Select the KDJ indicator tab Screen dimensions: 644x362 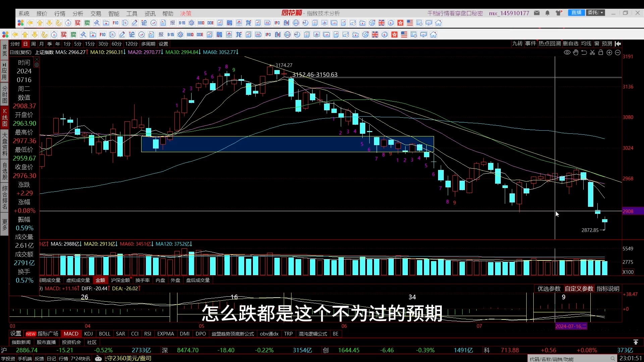pyautogui.click(x=89, y=334)
